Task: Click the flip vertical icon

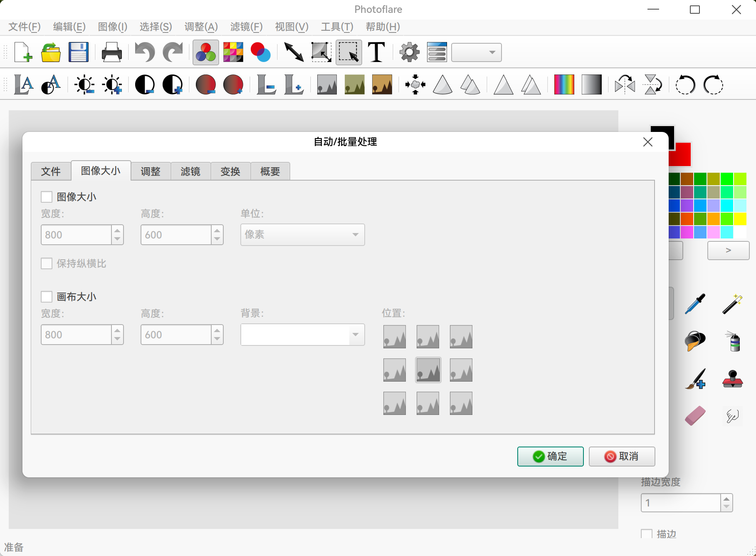Action: pyautogui.click(x=652, y=85)
